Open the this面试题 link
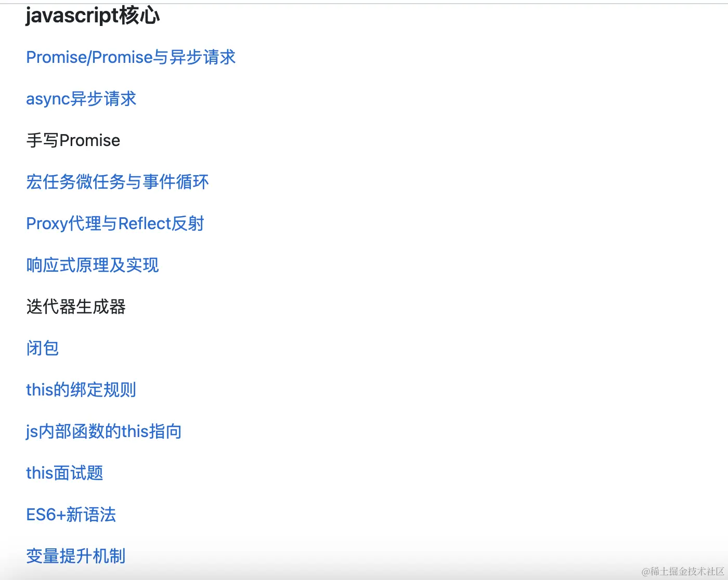The height and width of the screenshot is (580, 728). tap(64, 473)
